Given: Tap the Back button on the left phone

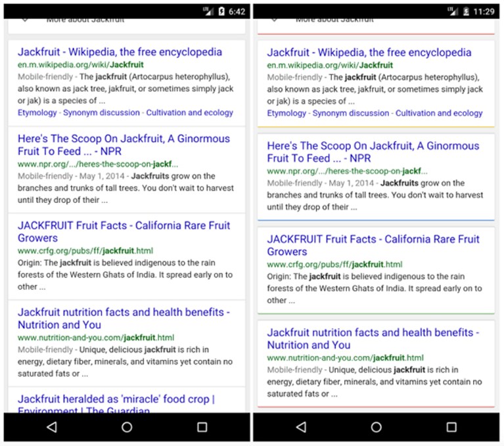Looking at the screenshot, I should tap(51, 427).
